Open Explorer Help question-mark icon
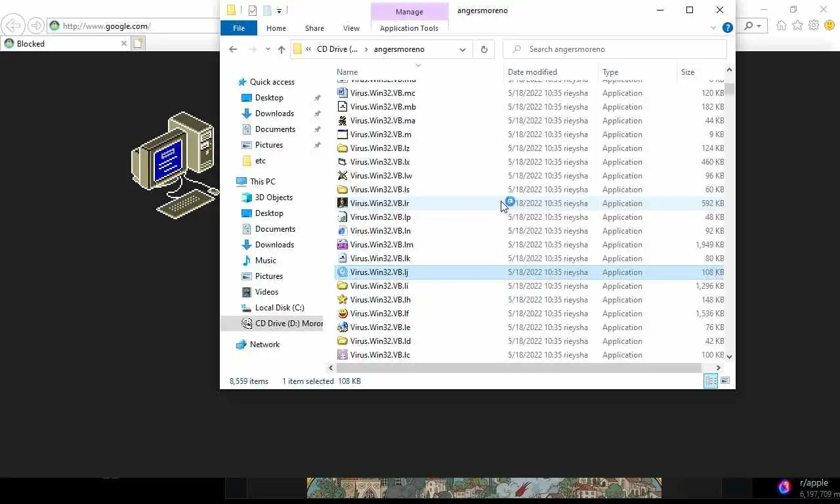The width and height of the screenshot is (840, 504). tap(727, 28)
